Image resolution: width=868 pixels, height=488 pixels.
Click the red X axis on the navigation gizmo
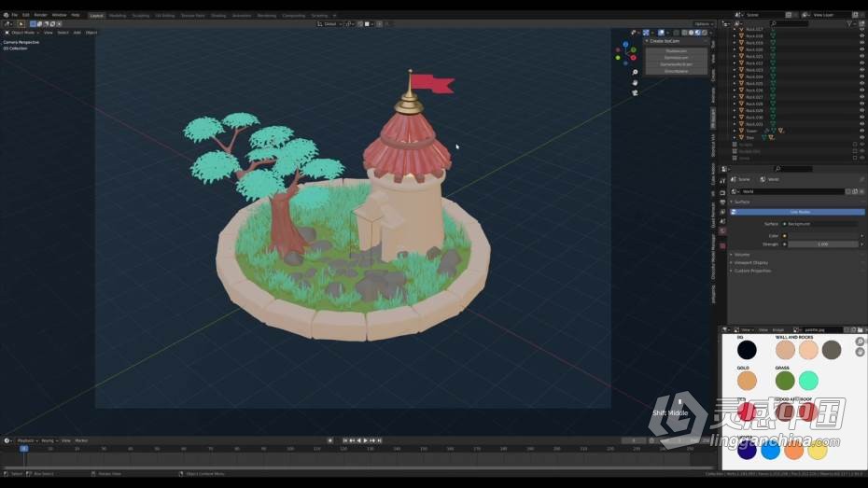point(634,58)
